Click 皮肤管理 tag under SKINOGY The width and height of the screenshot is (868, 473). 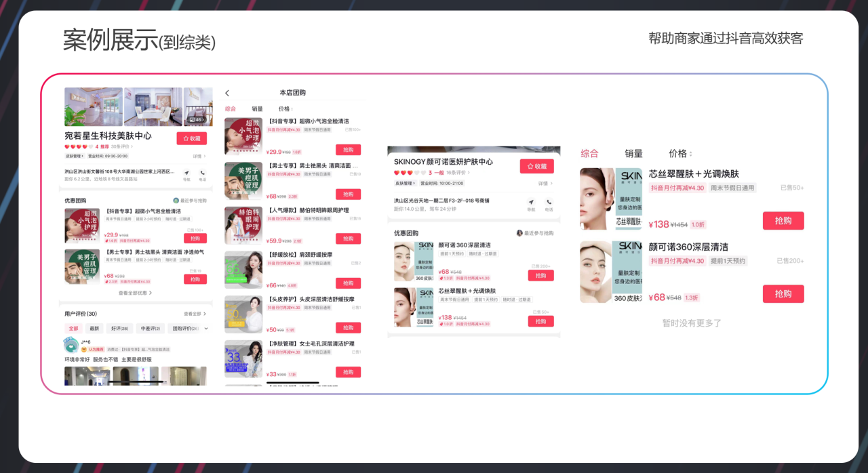[405, 183]
